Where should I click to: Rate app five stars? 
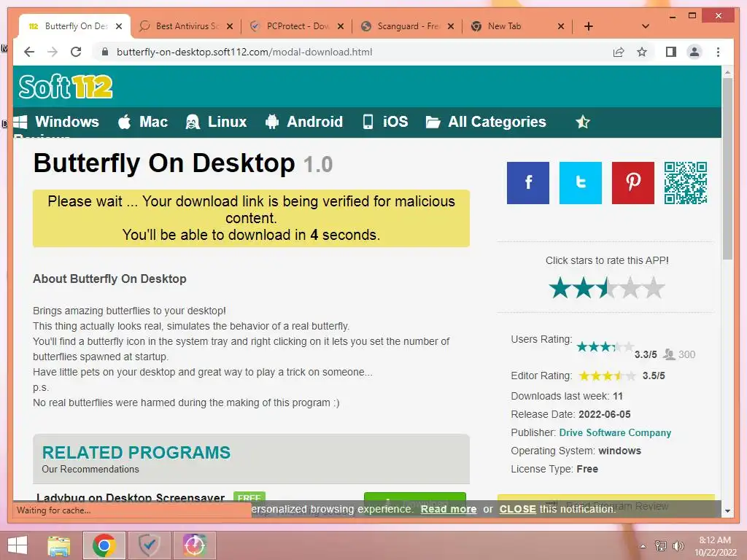(654, 287)
